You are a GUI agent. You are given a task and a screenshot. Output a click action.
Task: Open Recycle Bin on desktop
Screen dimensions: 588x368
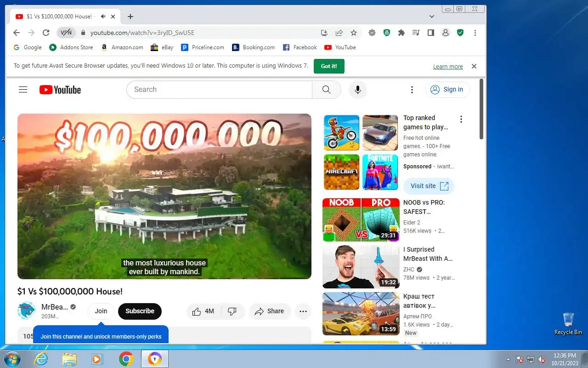tap(568, 323)
